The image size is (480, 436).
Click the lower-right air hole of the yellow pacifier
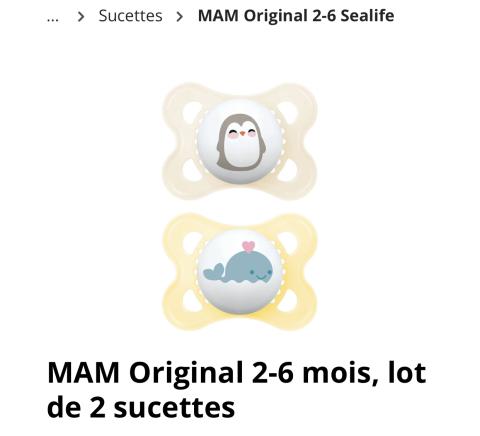(x=288, y=302)
